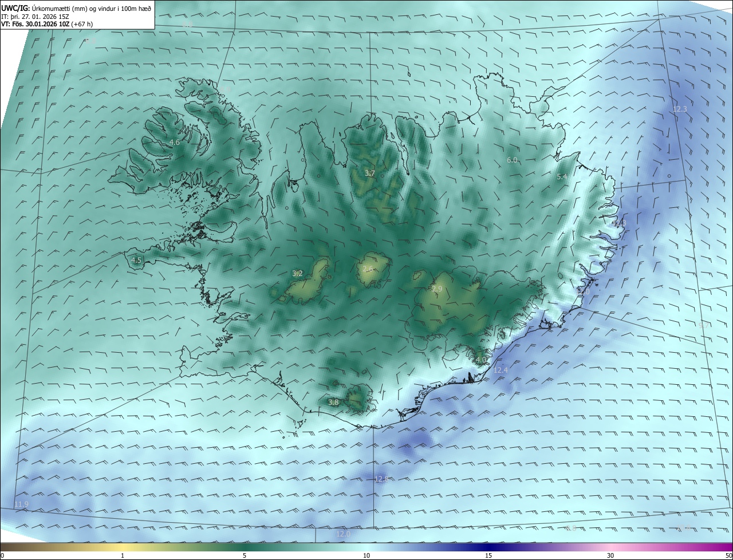Image resolution: width=733 pixels, height=560 pixels.
Task: Click the 5.4 value in east Iceland
Action: click(x=562, y=177)
